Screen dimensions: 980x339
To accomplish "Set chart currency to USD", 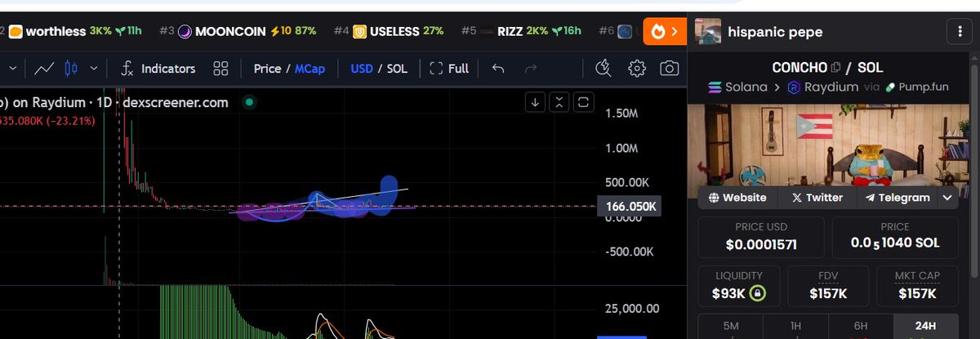I will coord(362,69).
